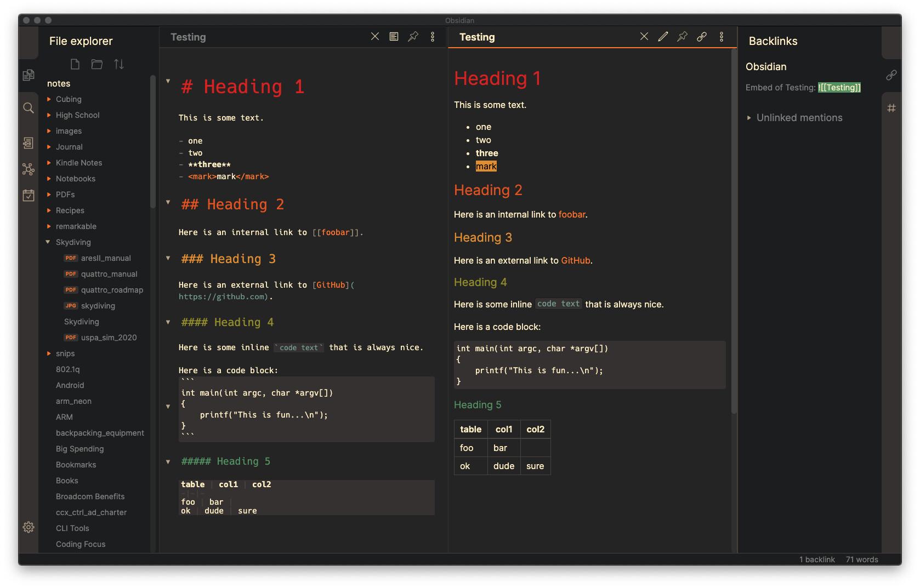The width and height of the screenshot is (920, 588).
Task: Click the '71 words' status bar count
Action: click(862, 560)
